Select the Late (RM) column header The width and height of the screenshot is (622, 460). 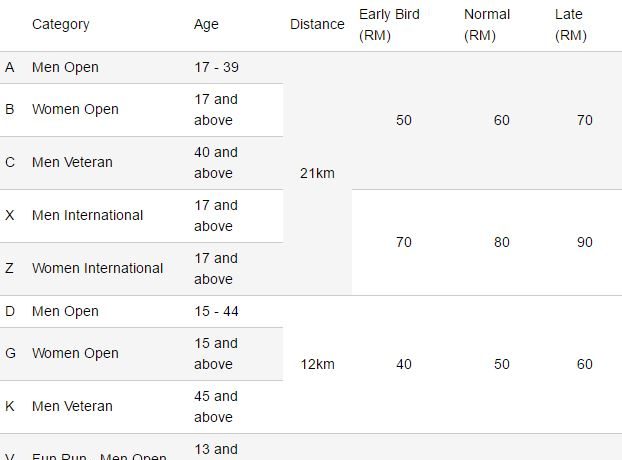coord(570,25)
